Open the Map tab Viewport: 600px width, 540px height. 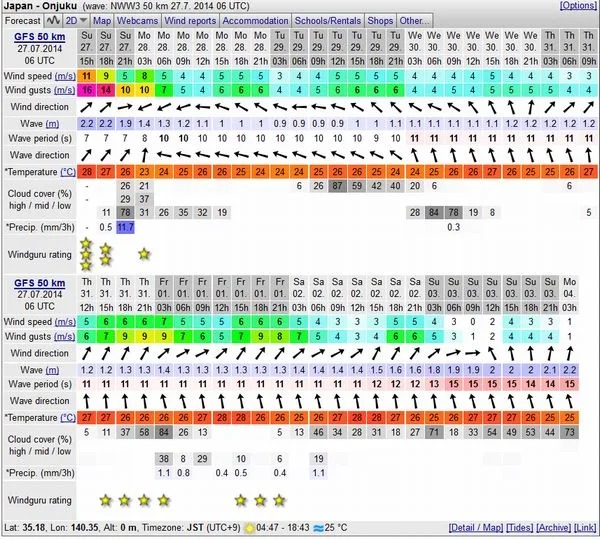pos(102,21)
